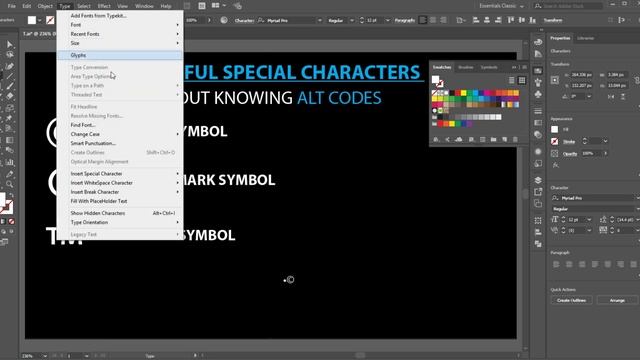Click the Transform link in control bar
640x360 pixels.
[x=553, y=20]
